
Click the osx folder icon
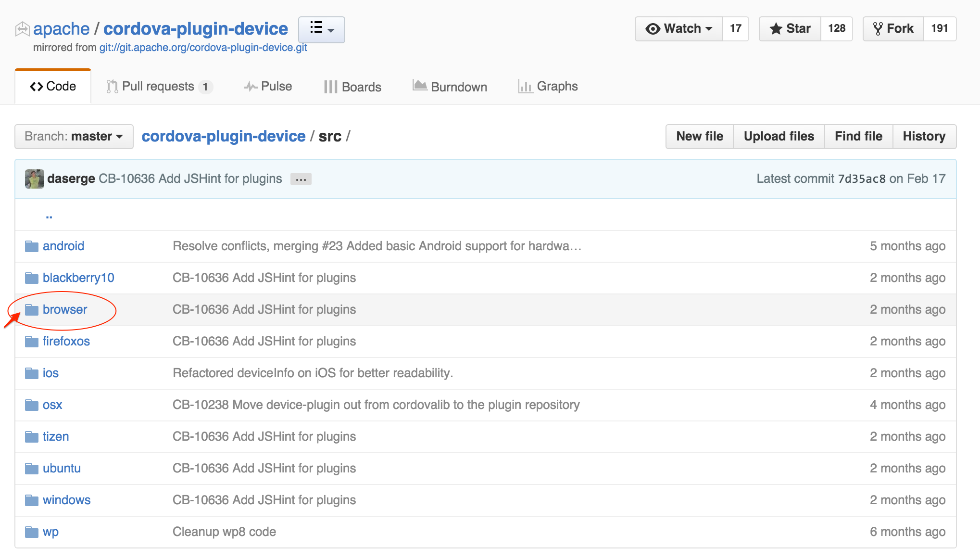click(32, 405)
